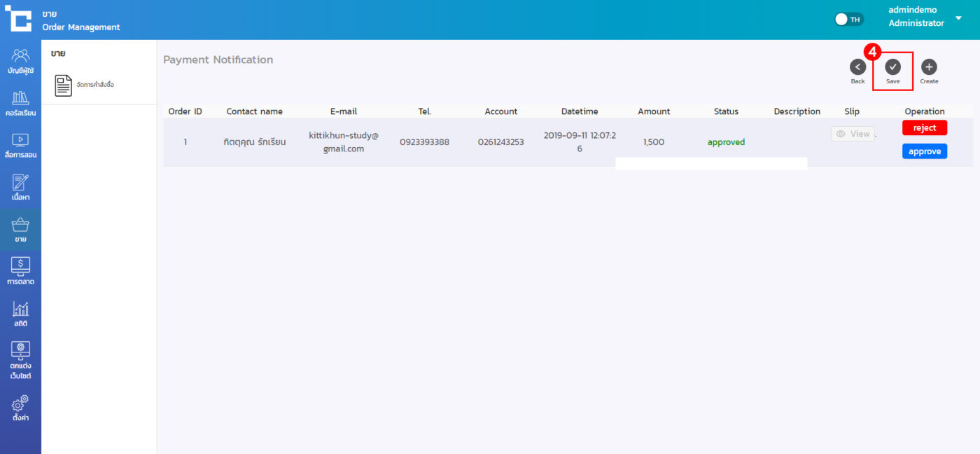This screenshot has height=454, width=980.
Task: Reject the payment for order 1
Action: (x=924, y=128)
